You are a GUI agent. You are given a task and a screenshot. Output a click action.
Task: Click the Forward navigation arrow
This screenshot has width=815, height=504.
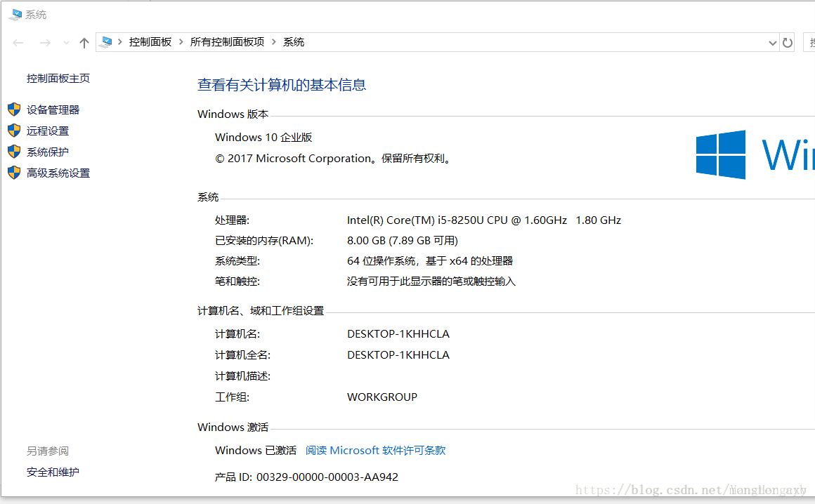pos(45,43)
